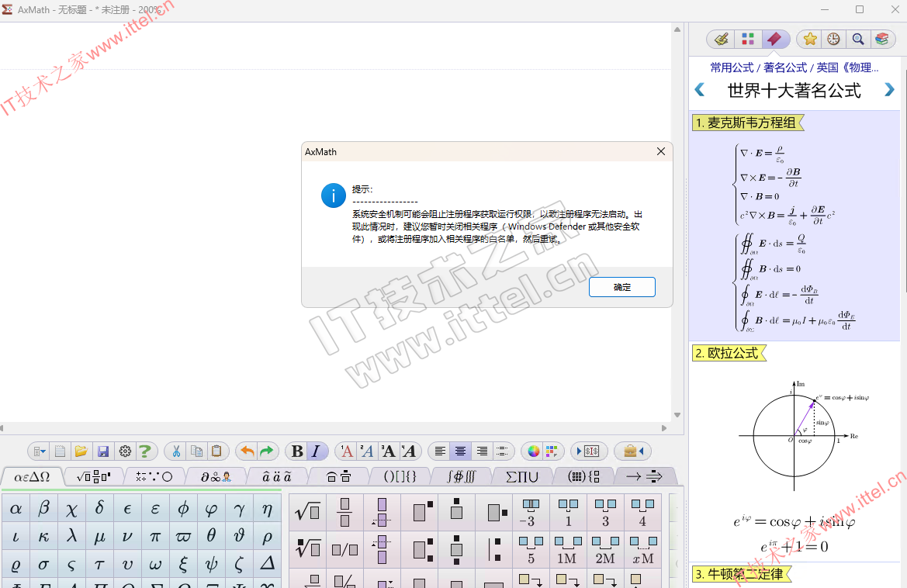Open help with the green question mark
Screen dimensions: 907x588
coord(145,451)
